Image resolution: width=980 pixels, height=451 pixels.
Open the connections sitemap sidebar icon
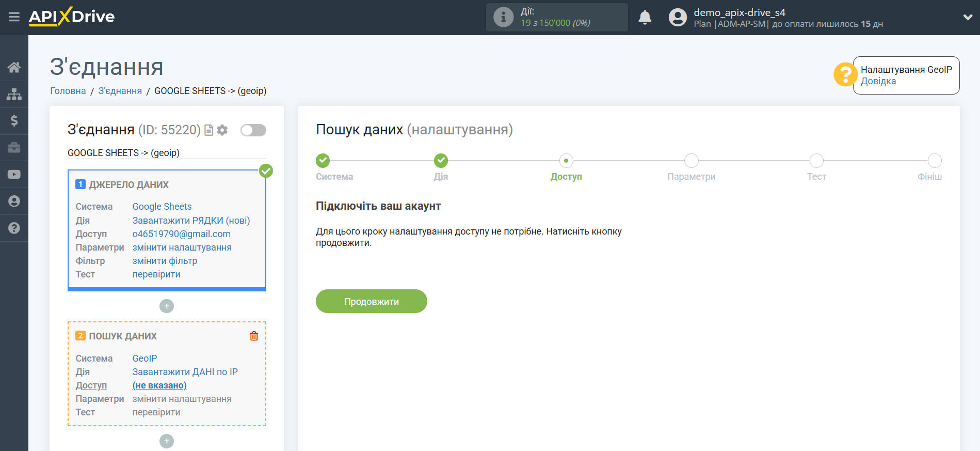(14, 94)
